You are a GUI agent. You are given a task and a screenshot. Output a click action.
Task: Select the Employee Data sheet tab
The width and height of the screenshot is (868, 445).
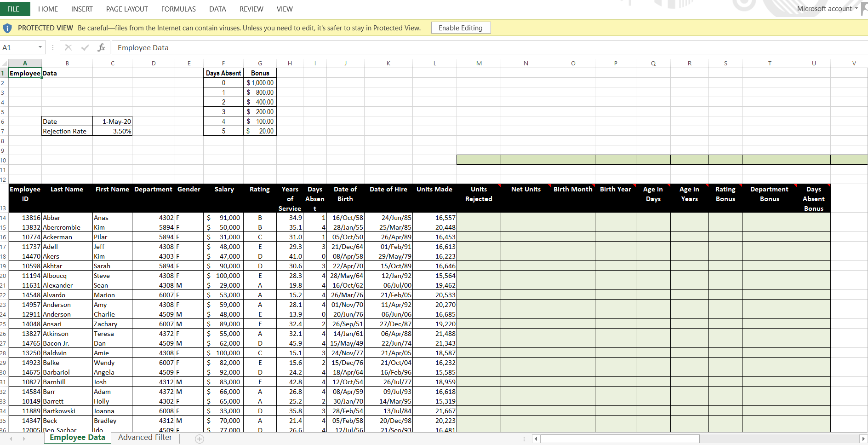point(77,437)
